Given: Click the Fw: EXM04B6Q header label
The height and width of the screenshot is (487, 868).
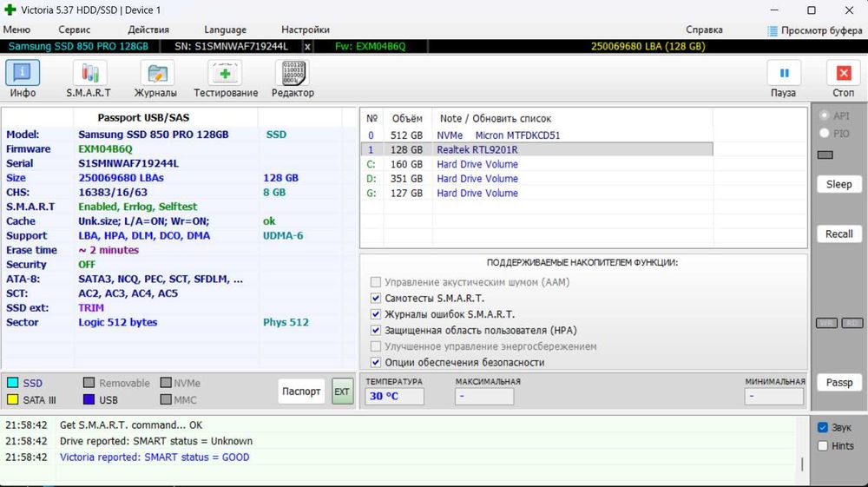Looking at the screenshot, I should point(371,47).
